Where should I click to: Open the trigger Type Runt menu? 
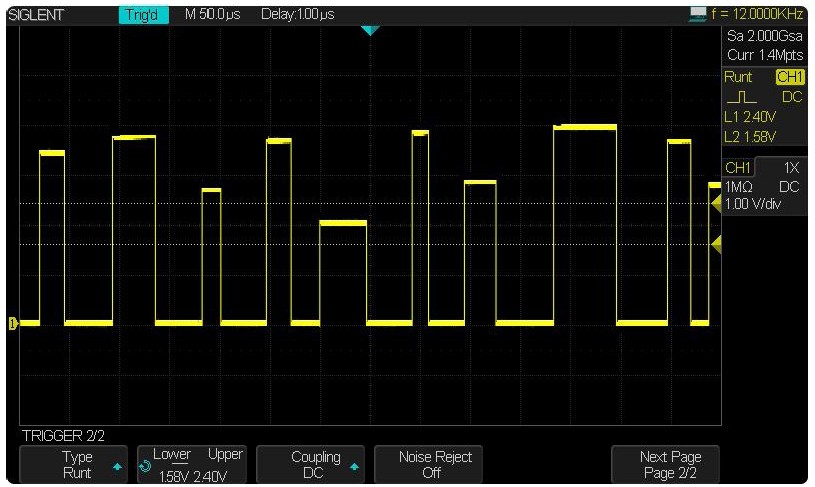73,464
